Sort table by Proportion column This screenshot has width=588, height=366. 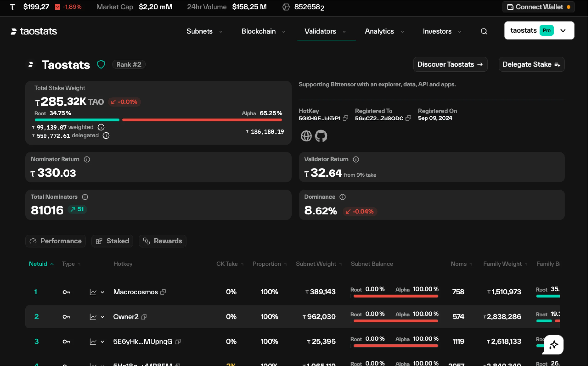269,264
